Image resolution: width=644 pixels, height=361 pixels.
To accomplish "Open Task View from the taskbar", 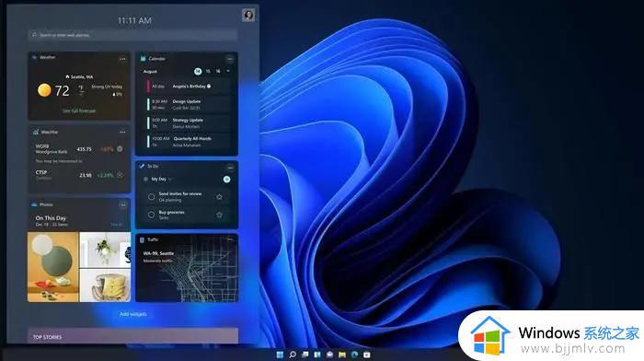I will click(x=305, y=355).
